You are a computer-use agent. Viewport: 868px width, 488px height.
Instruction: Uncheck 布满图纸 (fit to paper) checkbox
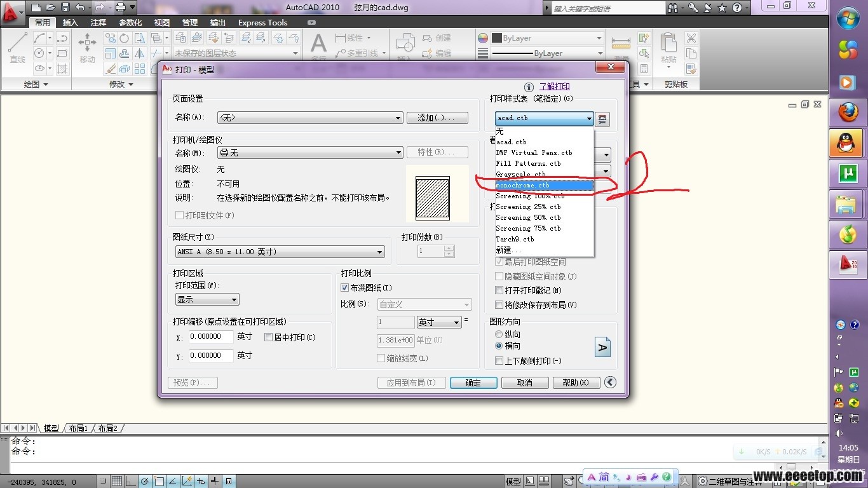pos(345,288)
